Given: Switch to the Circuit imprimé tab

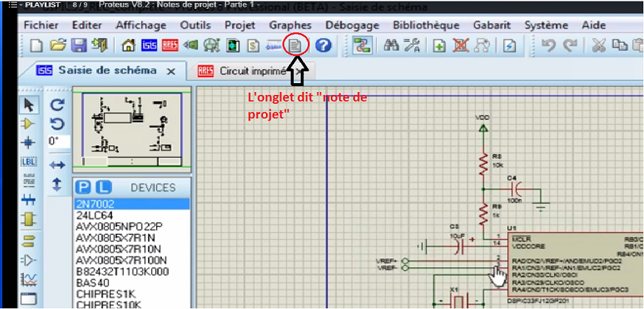Looking at the screenshot, I should pos(253,71).
